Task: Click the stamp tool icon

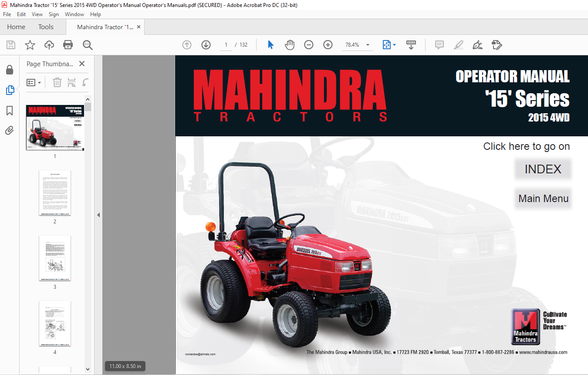Action: [x=497, y=45]
